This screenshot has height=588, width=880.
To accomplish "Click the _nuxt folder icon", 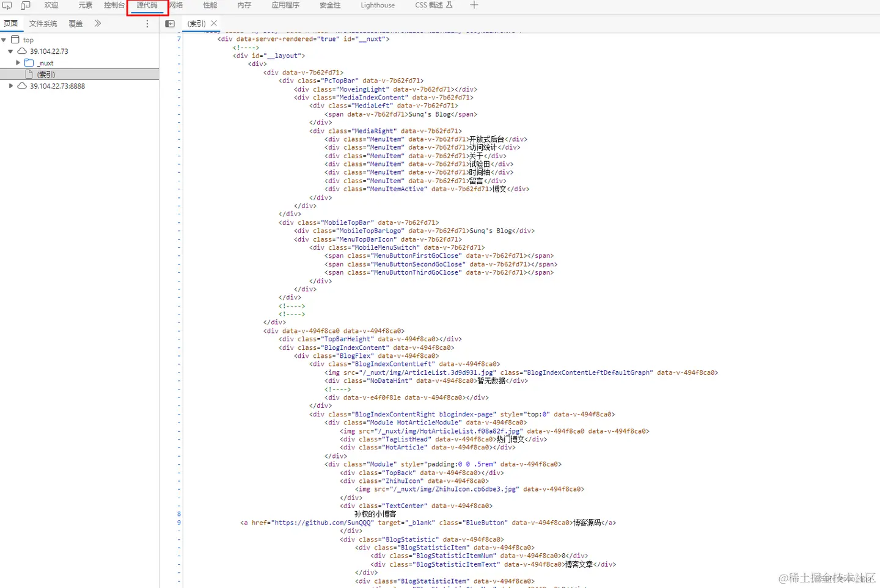I will point(29,63).
